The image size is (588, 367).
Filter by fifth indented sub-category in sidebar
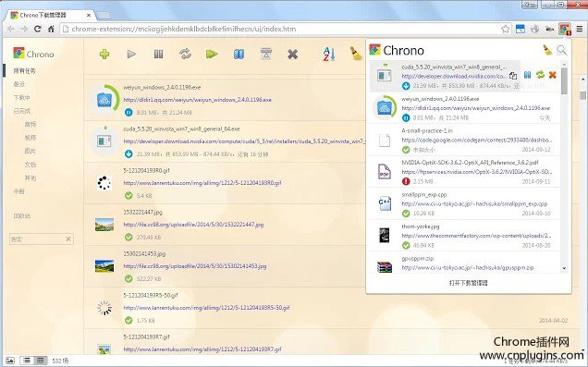(x=31, y=178)
